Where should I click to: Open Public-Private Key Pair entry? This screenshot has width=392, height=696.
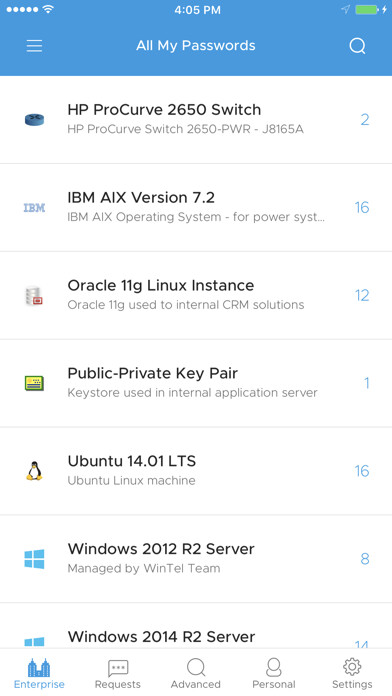coord(196,383)
